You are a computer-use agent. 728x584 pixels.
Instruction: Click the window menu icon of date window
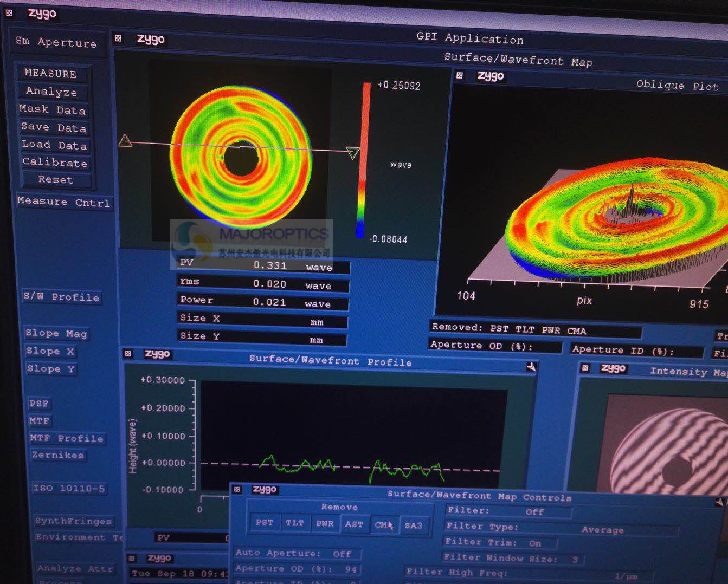pyautogui.click(x=132, y=558)
